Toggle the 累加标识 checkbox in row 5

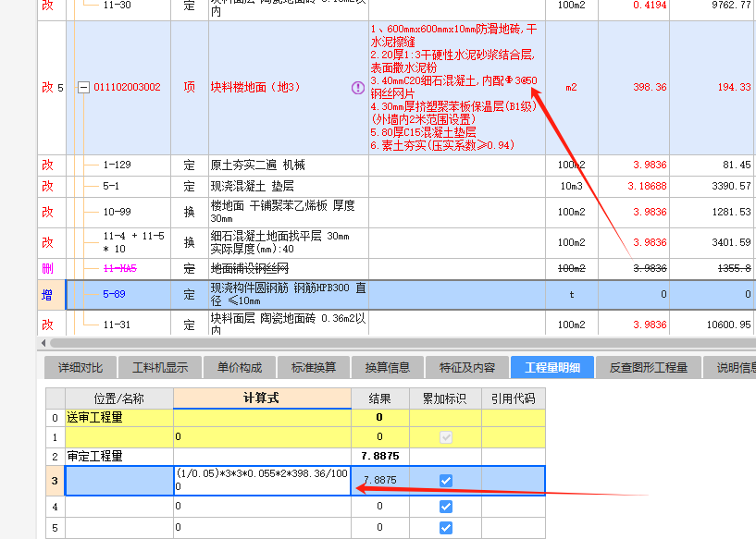click(446, 528)
